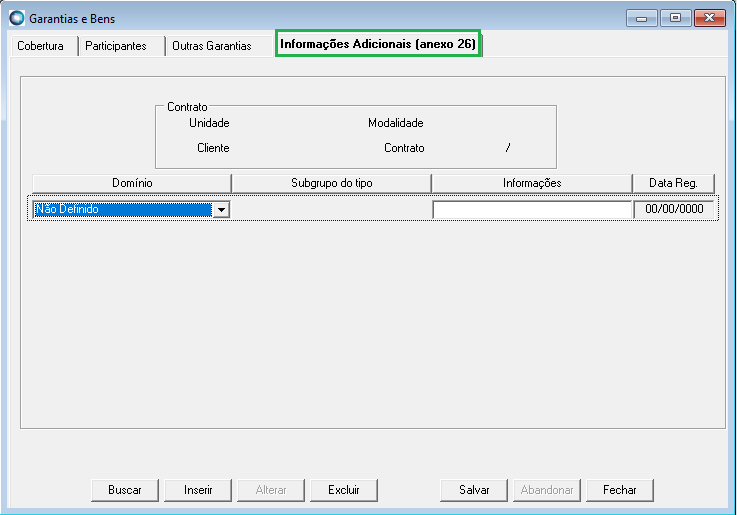This screenshot has width=737, height=515.
Task: Click the Informações input field
Action: coord(532,210)
